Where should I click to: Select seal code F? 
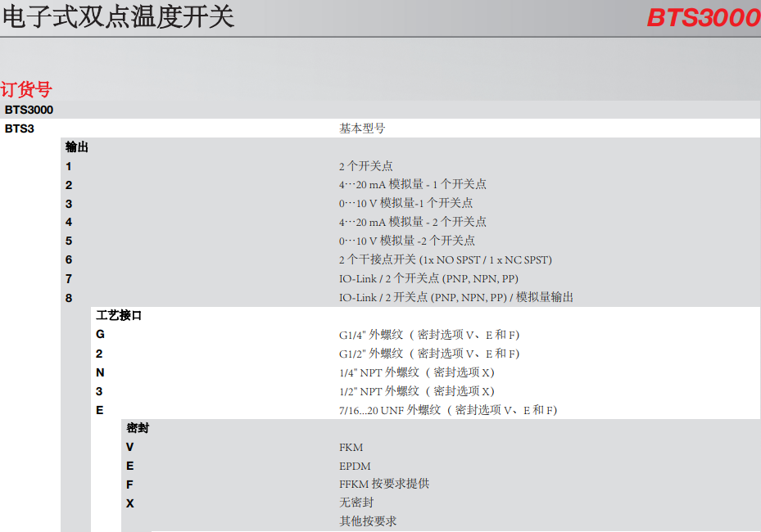tap(129, 485)
